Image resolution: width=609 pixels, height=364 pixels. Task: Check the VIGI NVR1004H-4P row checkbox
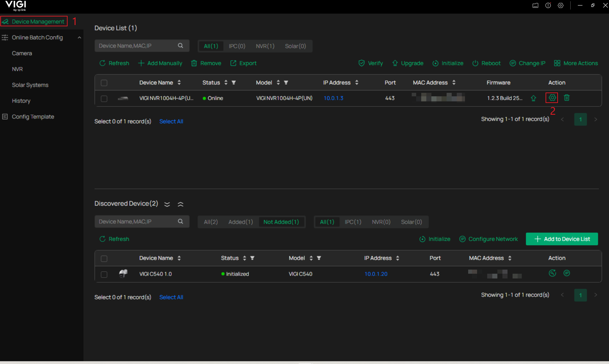tap(104, 99)
